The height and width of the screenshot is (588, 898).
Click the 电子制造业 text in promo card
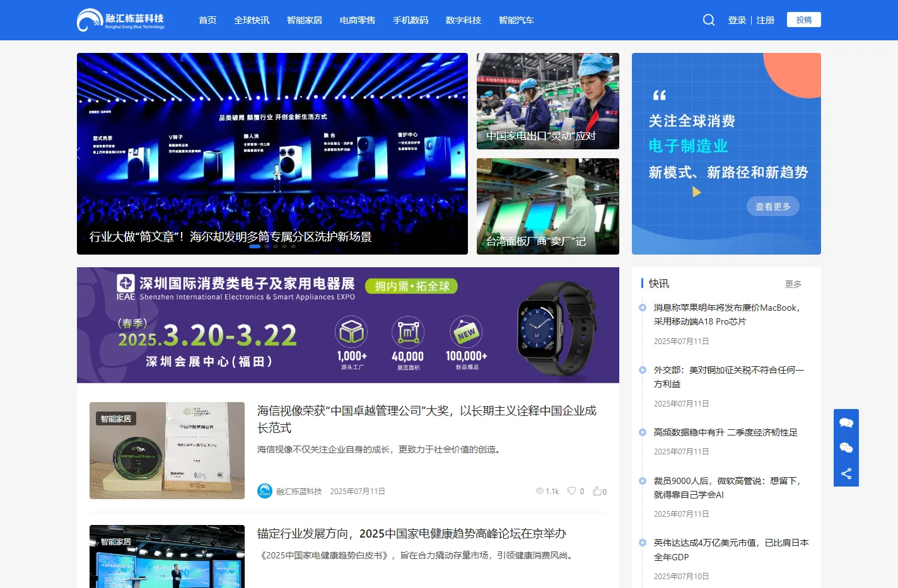[688, 146]
